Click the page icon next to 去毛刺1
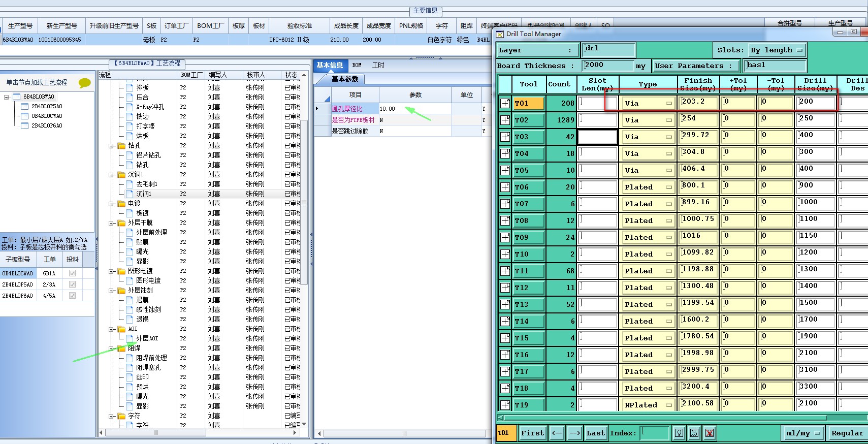The height and width of the screenshot is (444, 868). coord(130,184)
